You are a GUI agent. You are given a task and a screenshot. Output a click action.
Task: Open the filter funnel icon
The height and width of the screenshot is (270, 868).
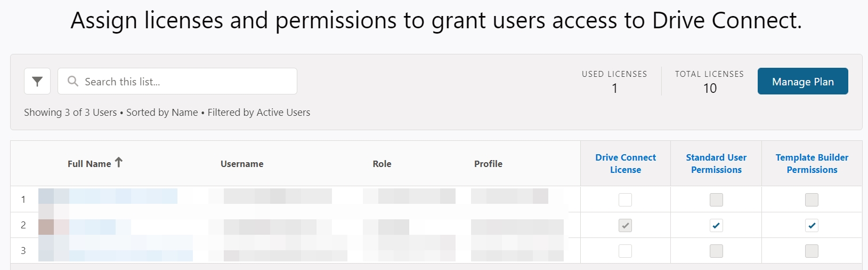[37, 81]
